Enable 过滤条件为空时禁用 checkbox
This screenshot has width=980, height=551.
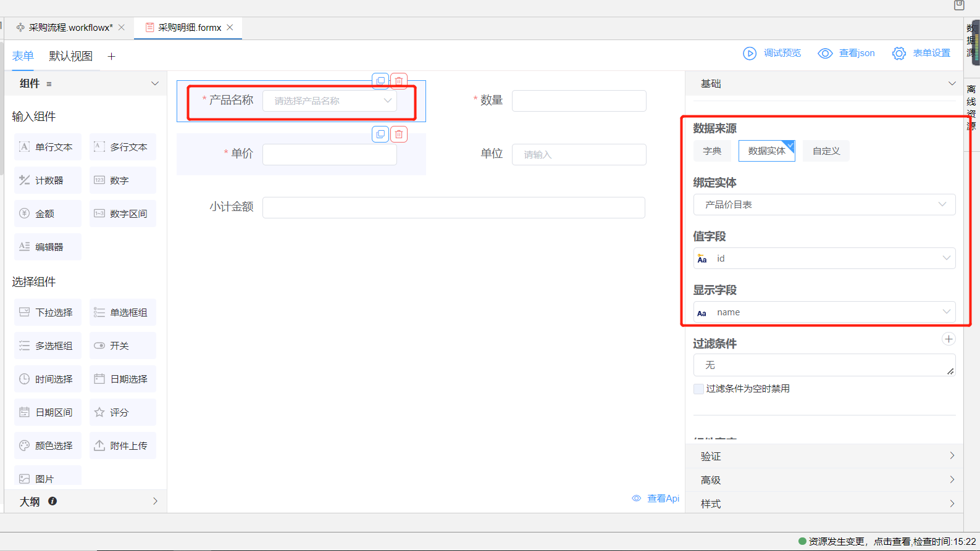click(698, 389)
